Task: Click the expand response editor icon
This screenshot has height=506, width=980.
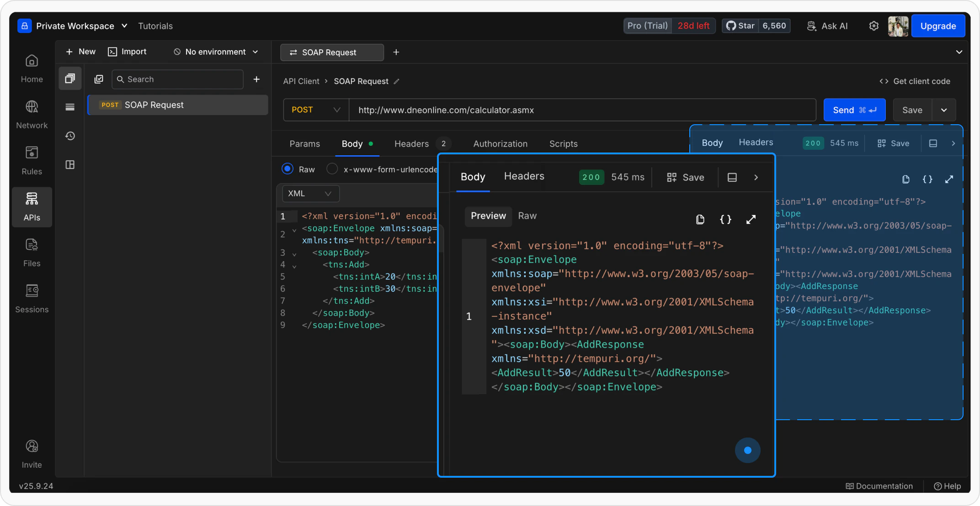Action: 751,220
